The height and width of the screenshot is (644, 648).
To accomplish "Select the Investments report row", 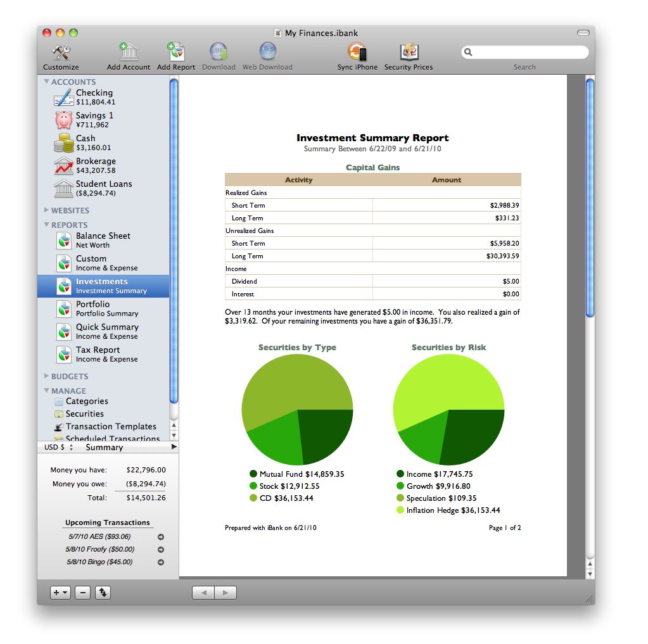I will tap(103, 286).
